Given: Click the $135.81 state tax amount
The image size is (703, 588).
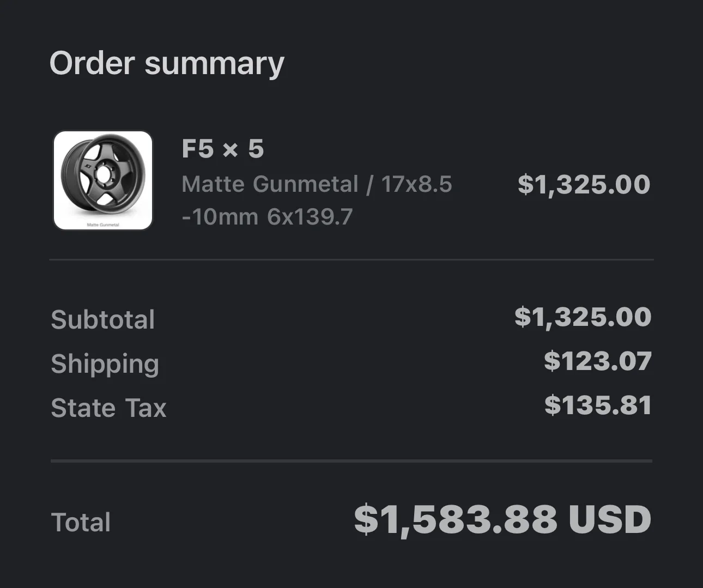Looking at the screenshot, I should point(598,405).
